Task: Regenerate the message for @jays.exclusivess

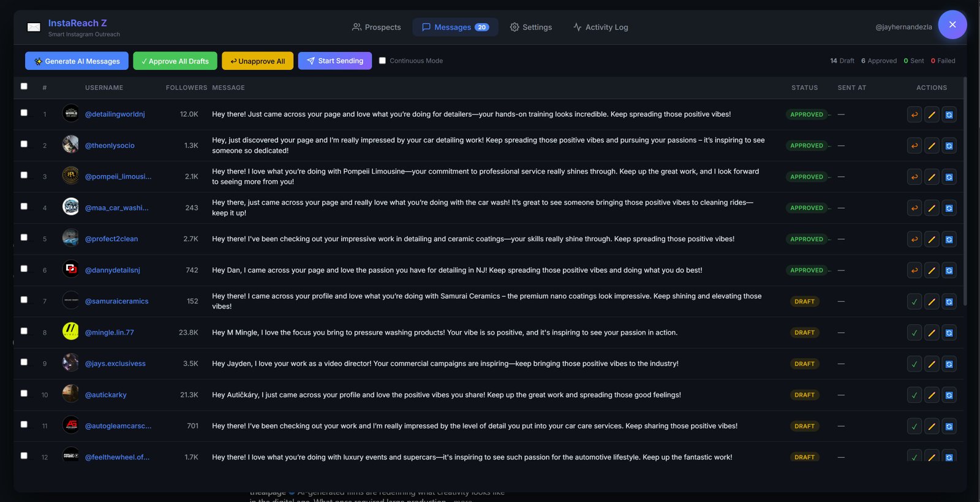Action: (x=949, y=364)
